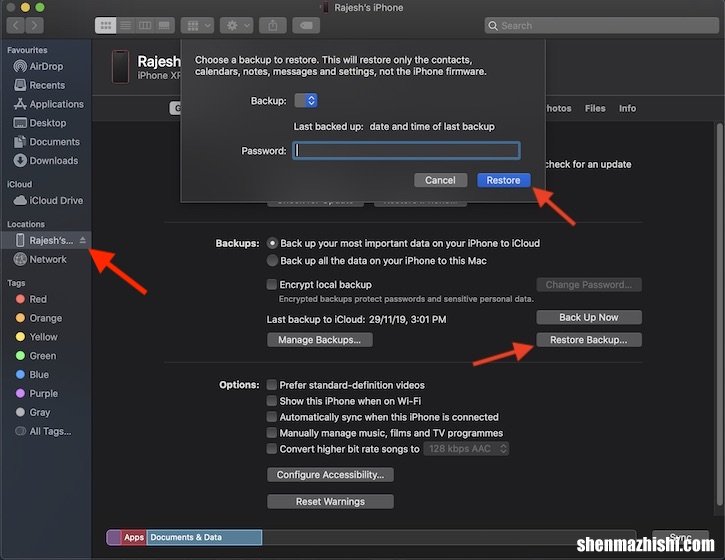Image resolution: width=725 pixels, height=560 pixels.
Task: Switch Finder to list view
Action: tap(125, 25)
